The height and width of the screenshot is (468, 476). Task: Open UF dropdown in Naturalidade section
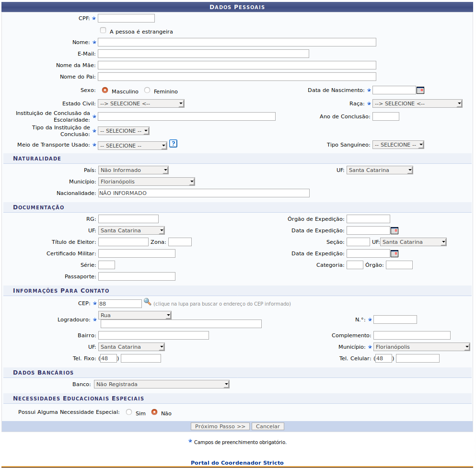tap(380, 170)
